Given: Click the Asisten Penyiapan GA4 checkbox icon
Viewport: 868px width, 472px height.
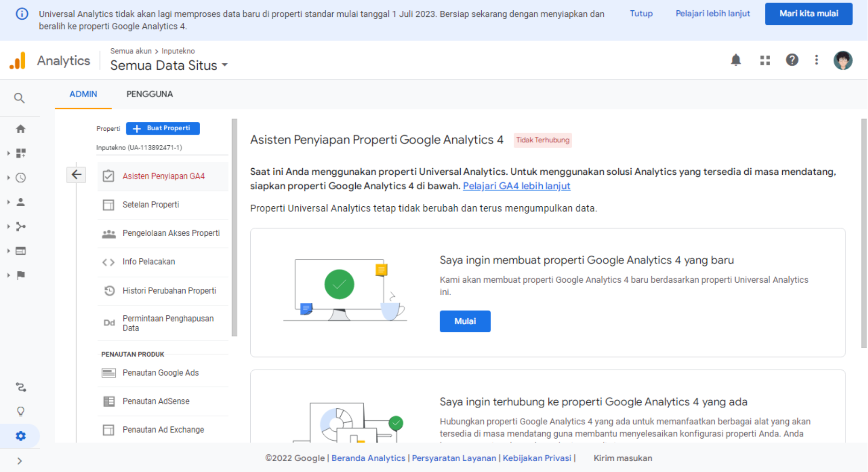Looking at the screenshot, I should (108, 176).
